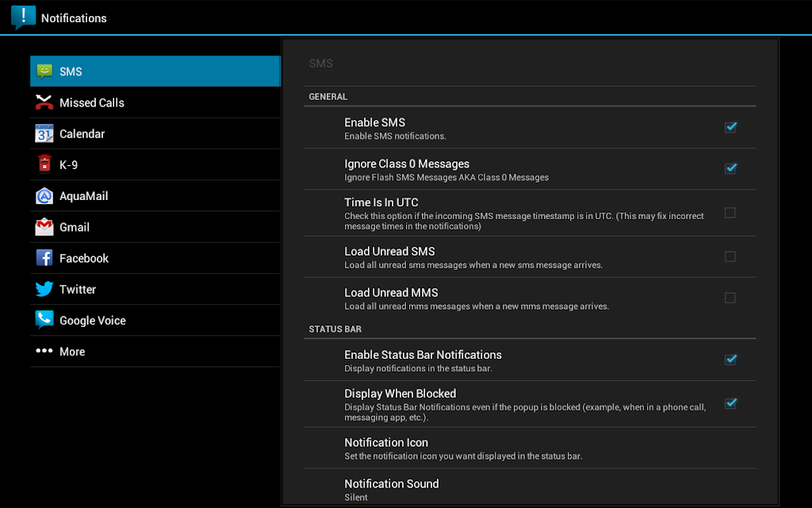Viewport: 812px width, 508px height.
Task: Switch to Google Voice settings section
Action: coord(155,321)
